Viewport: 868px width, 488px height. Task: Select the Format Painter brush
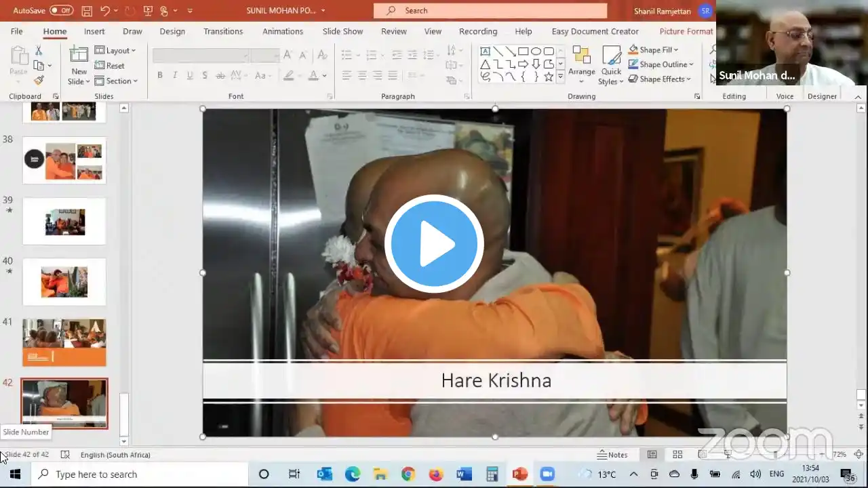point(39,80)
